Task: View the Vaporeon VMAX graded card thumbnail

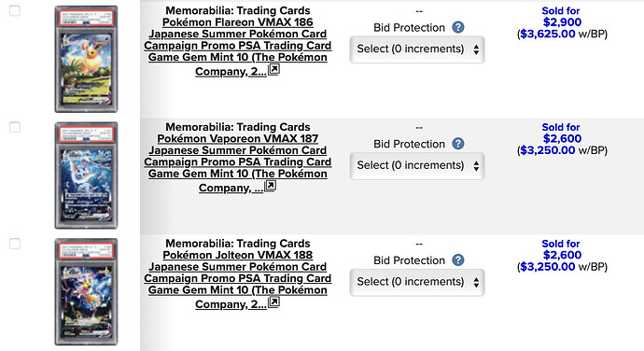Action: point(86,175)
